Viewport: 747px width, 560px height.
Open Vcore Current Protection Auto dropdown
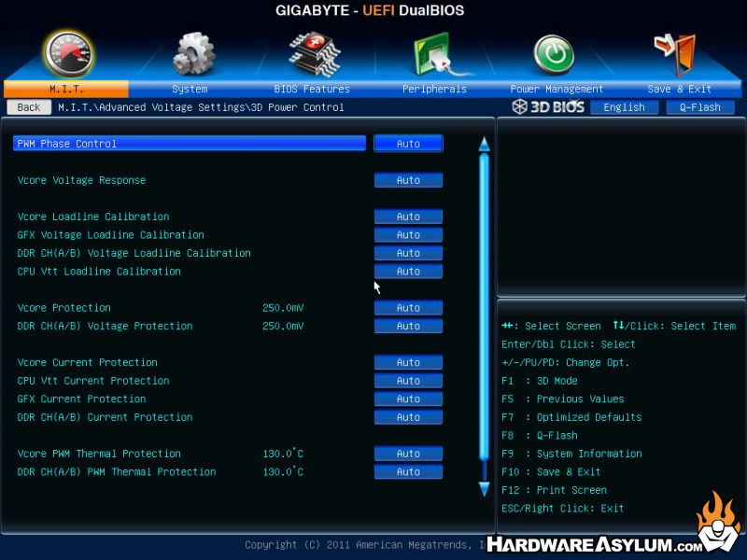tap(408, 362)
